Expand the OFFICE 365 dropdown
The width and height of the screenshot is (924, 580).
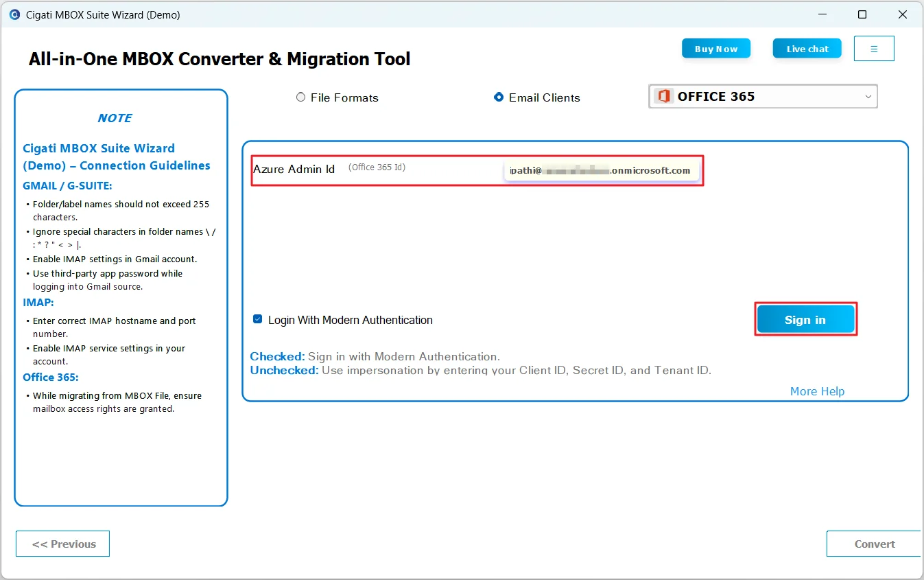click(x=763, y=97)
